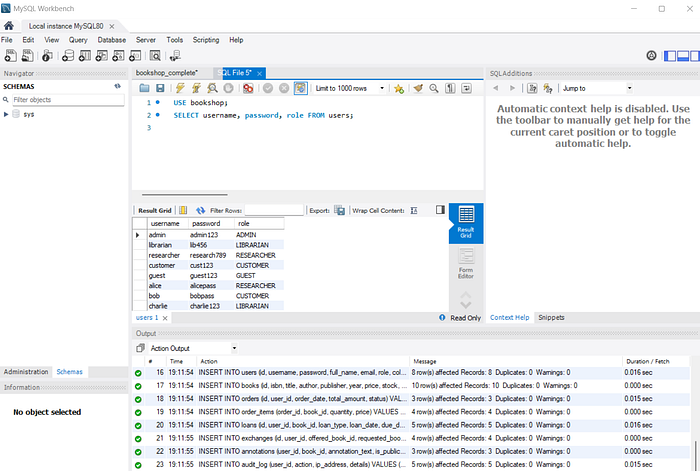The width and height of the screenshot is (700, 471).
Task: Open script file in query editor
Action: [144, 88]
